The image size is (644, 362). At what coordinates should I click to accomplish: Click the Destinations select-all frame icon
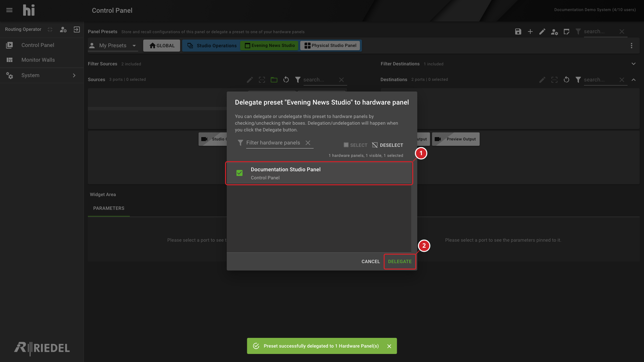click(554, 80)
